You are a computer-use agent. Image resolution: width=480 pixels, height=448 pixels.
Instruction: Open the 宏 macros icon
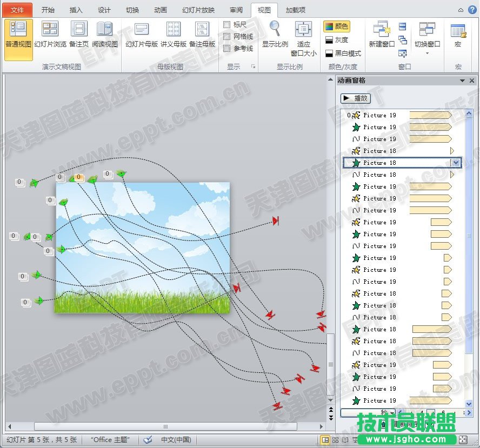click(x=458, y=30)
